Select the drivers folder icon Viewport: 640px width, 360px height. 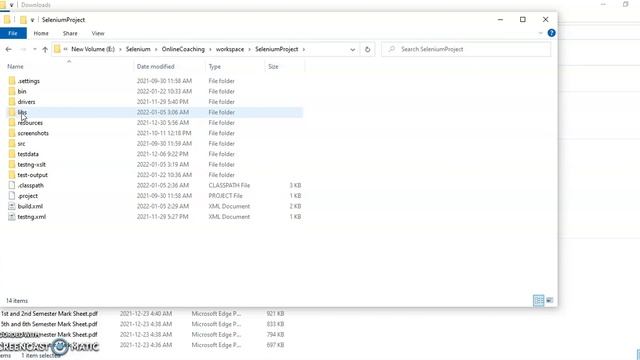pos(12,102)
